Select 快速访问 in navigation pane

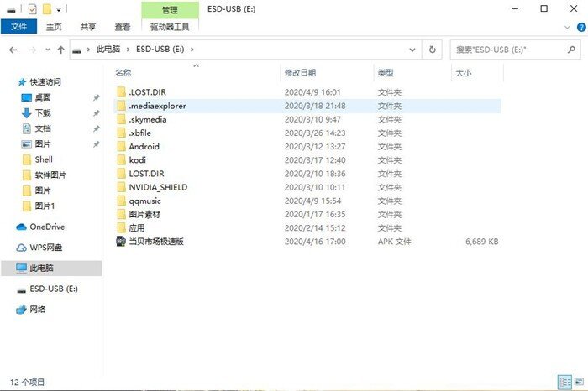(x=39, y=82)
